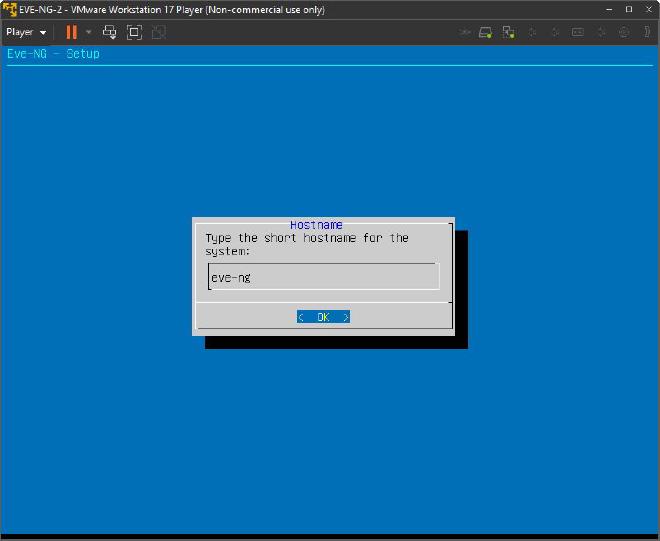
Task: Click the "Eve-NG - Setup" header text
Action: tap(53, 54)
